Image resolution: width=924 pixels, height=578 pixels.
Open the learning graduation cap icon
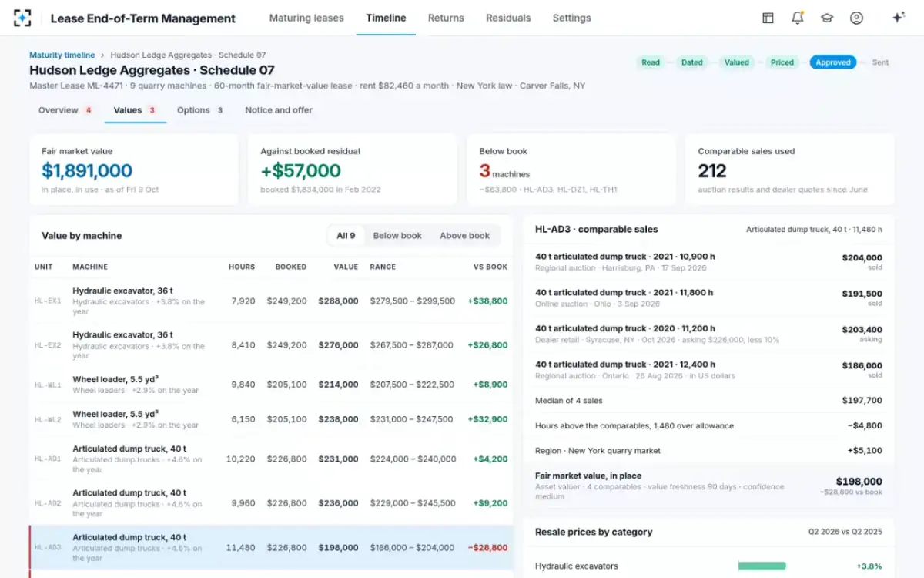point(826,18)
